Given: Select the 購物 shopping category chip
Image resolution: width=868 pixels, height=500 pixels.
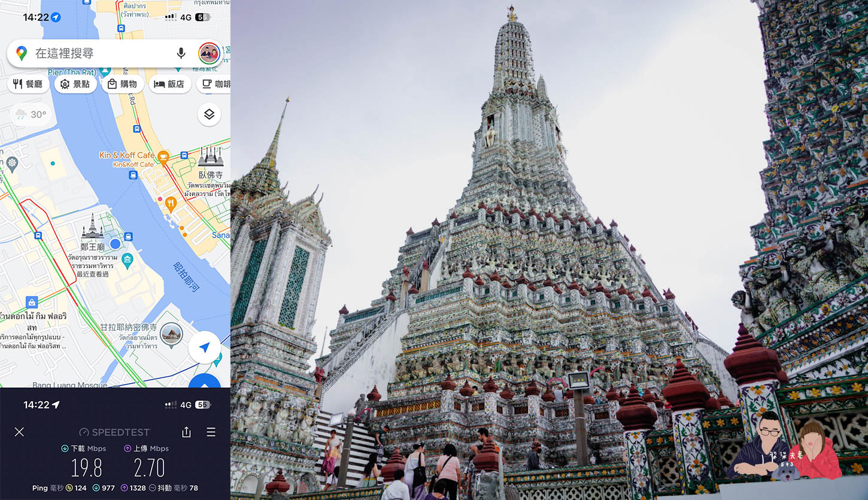Looking at the screenshot, I should pos(122,84).
